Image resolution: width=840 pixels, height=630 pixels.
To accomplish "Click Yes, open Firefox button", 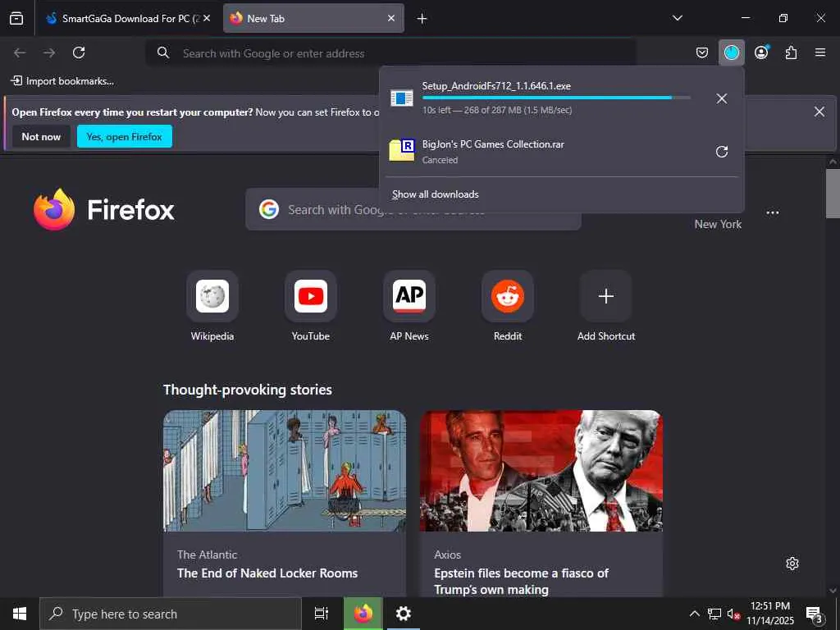I will tap(125, 137).
